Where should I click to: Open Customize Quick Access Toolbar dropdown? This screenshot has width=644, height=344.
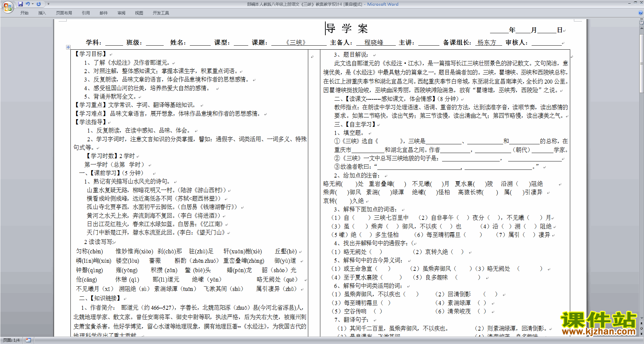pyautogui.click(x=48, y=4)
